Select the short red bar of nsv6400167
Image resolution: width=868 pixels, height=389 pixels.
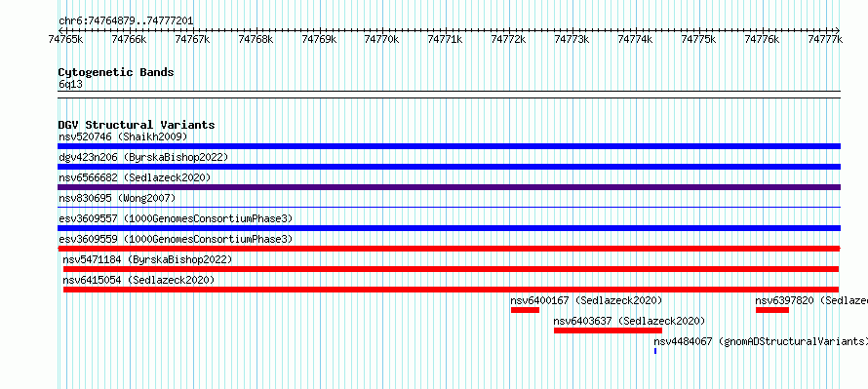525,310
